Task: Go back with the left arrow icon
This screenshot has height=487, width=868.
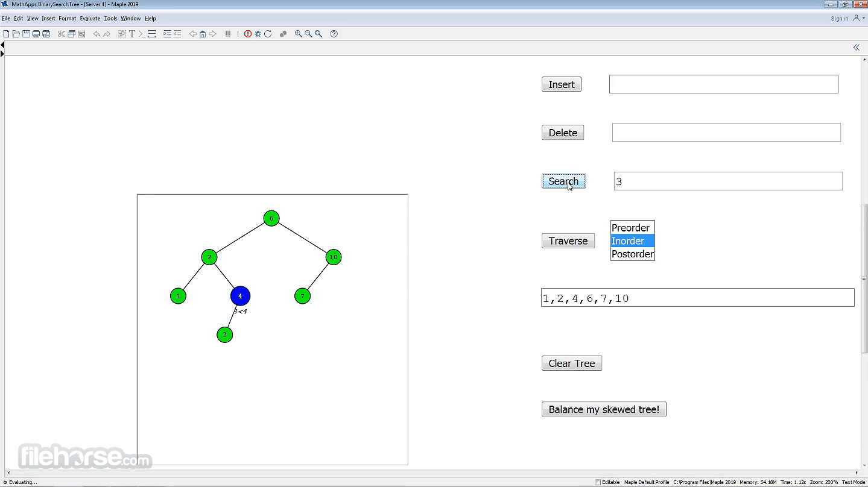Action: pos(193,34)
